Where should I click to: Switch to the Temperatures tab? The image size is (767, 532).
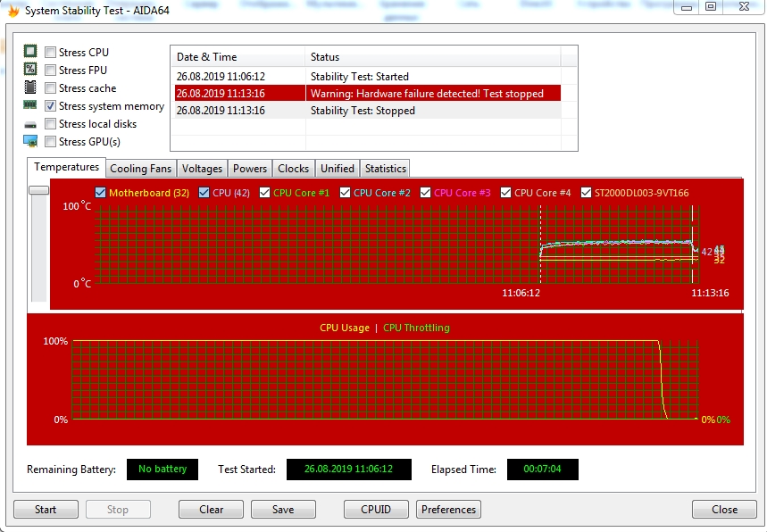pyautogui.click(x=67, y=167)
